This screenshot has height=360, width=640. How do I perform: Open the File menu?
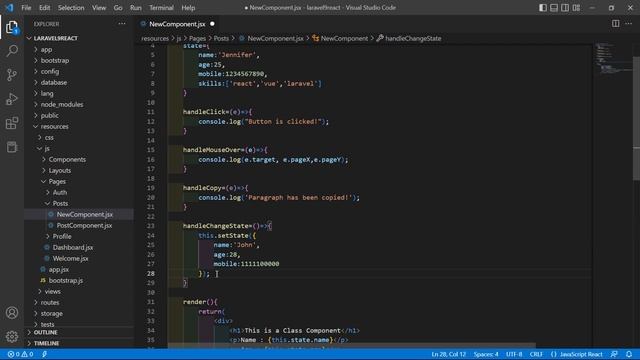26,7
